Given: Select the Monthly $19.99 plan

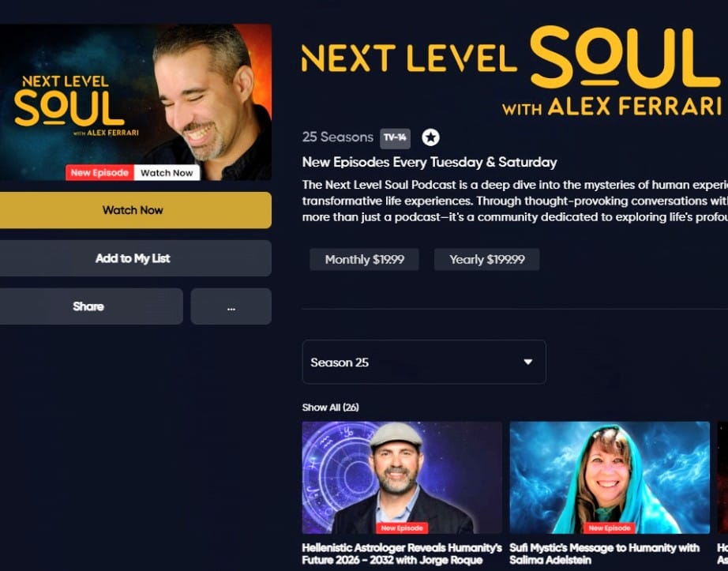Looking at the screenshot, I should click(365, 260).
